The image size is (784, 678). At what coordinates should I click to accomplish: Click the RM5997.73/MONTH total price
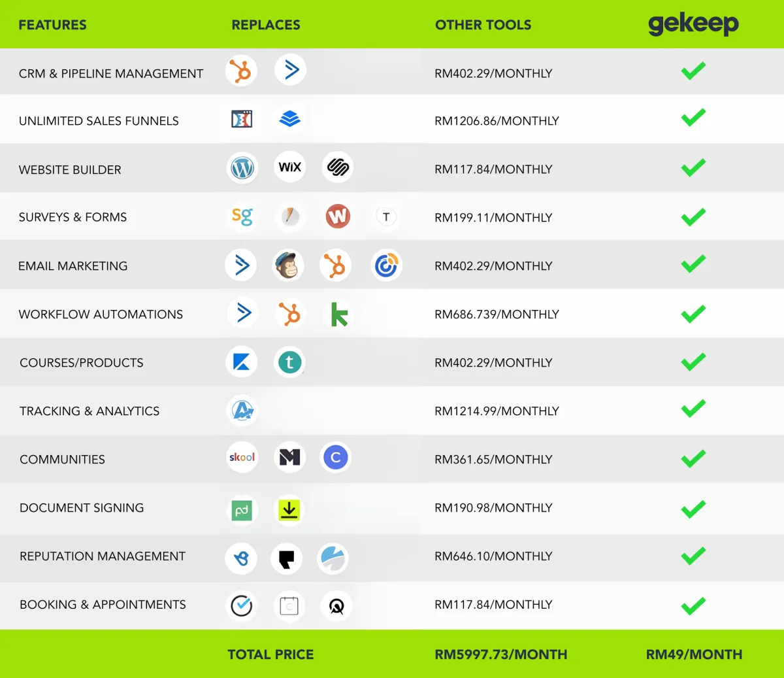[x=500, y=654]
